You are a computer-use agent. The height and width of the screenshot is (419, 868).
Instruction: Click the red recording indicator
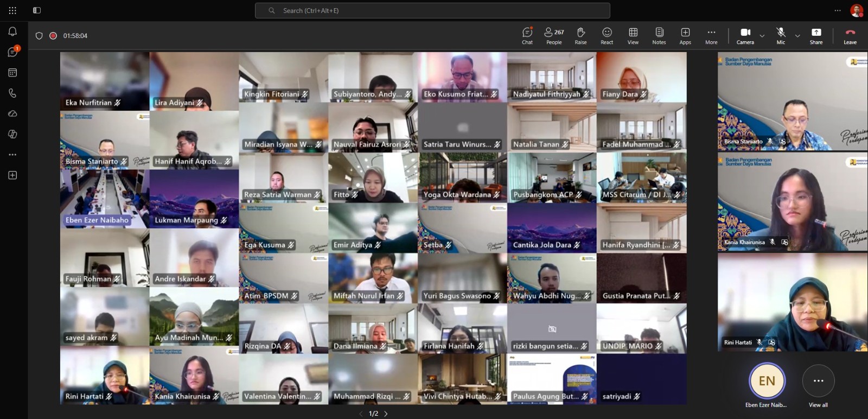53,36
